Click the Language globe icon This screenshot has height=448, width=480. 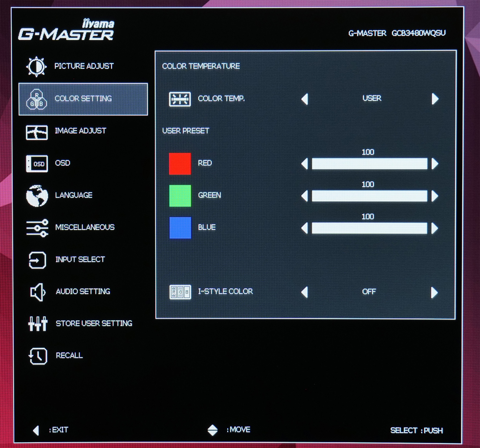(x=37, y=196)
